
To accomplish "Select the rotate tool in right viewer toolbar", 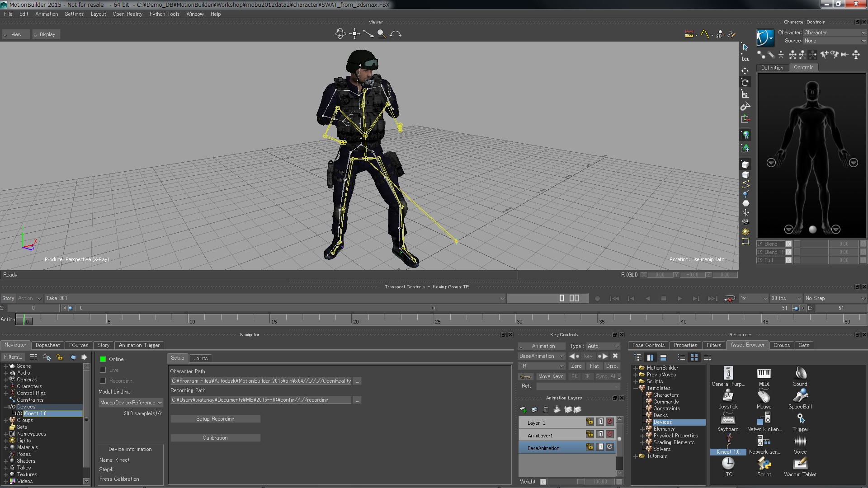I will (745, 82).
